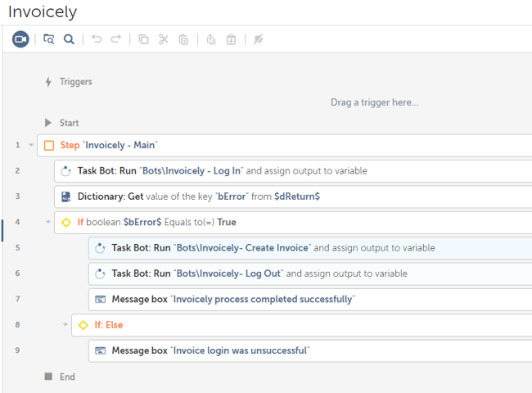Click line number 9
Viewport: 532px width, 393px height.
click(18, 350)
